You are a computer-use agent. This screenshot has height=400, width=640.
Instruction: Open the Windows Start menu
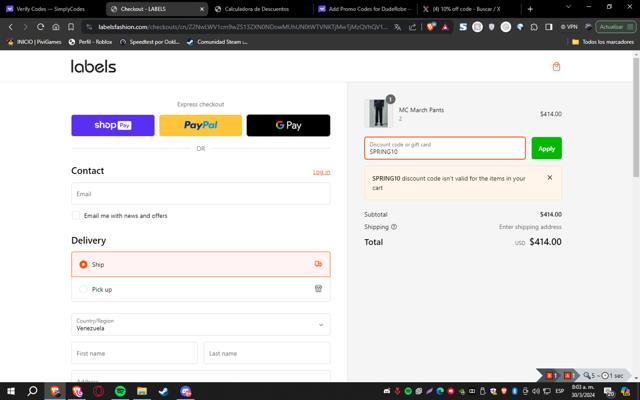point(11,391)
